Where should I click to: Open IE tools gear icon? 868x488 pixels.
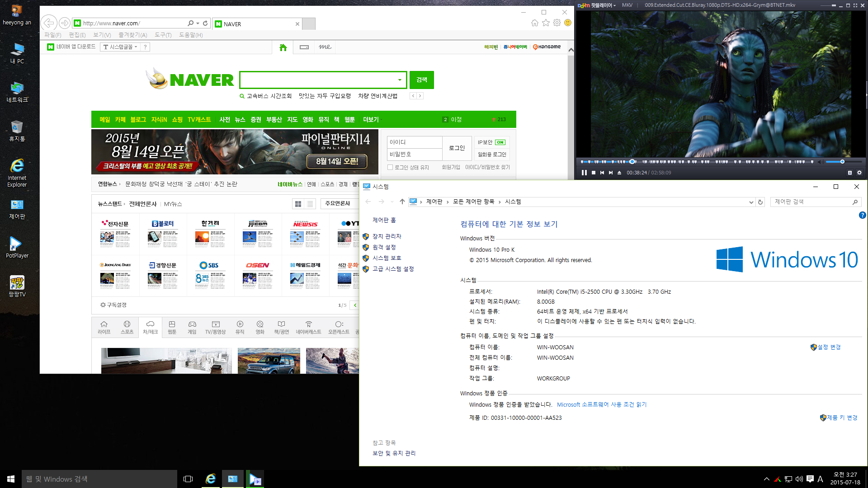(x=557, y=23)
